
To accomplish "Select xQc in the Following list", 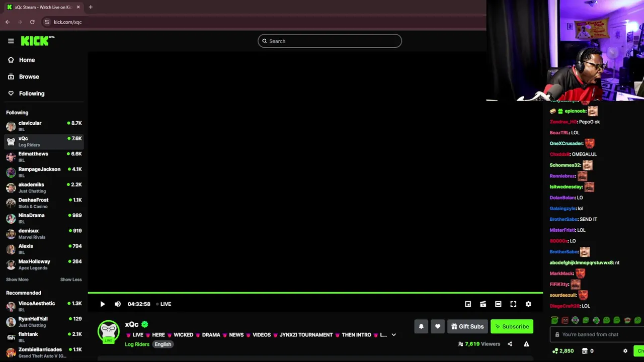I will tap(44, 141).
